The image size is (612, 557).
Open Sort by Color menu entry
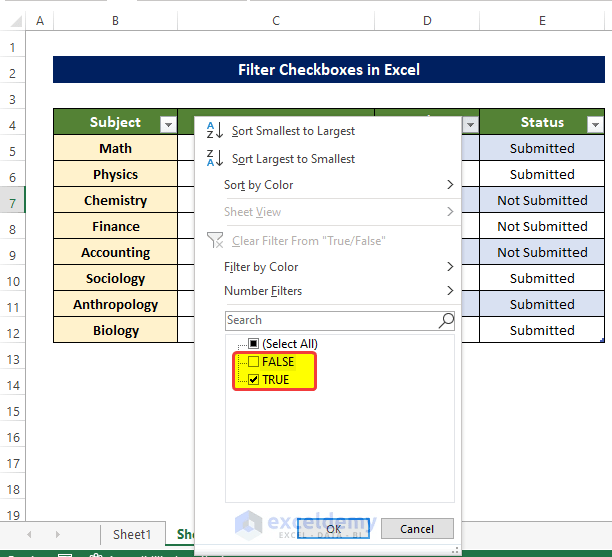258,185
